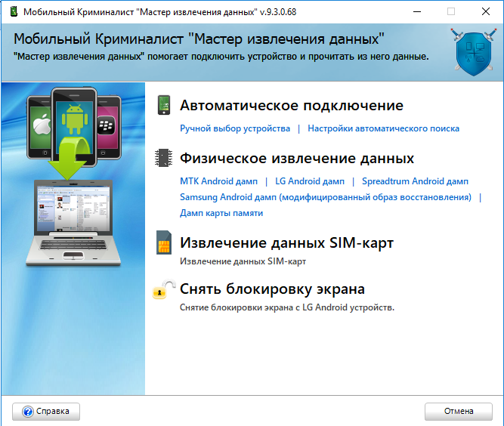Open Ручной выбор устройства link
Image resolution: width=504 pixels, height=426 pixels.
pos(235,128)
